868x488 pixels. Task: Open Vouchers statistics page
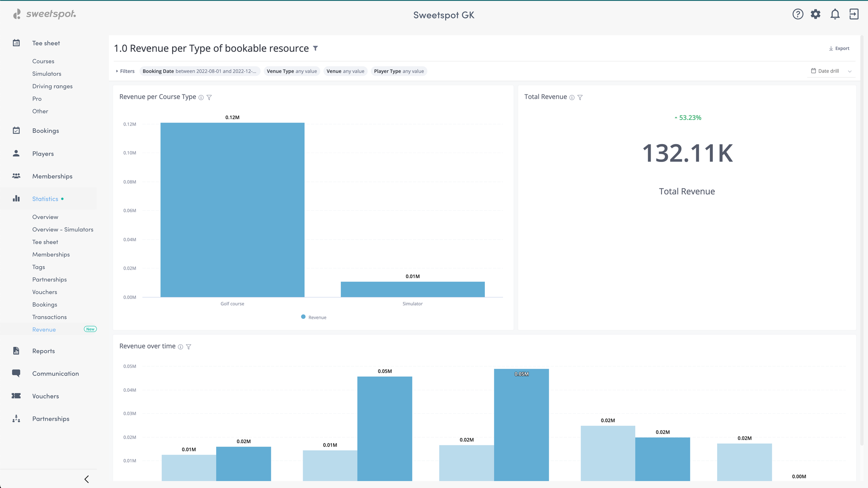click(45, 292)
